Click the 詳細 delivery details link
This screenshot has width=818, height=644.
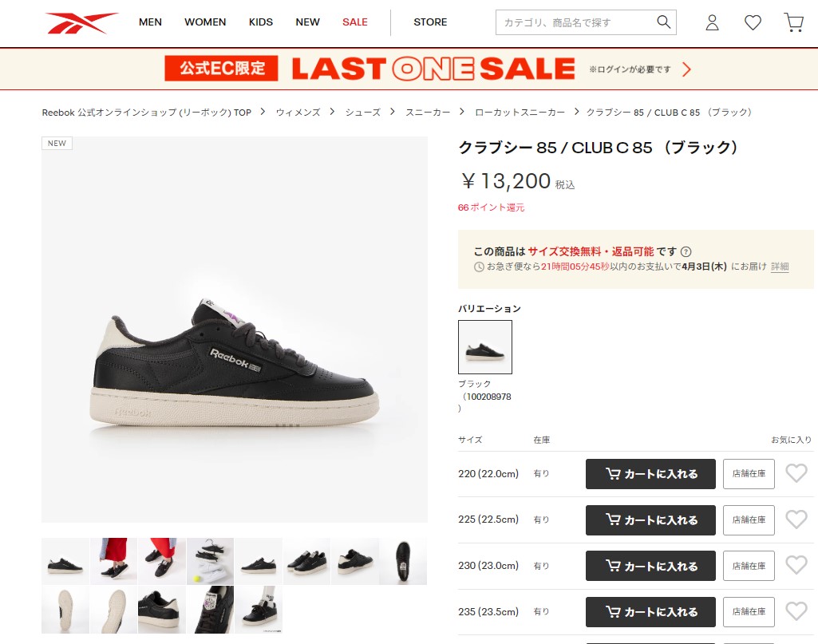(780, 267)
